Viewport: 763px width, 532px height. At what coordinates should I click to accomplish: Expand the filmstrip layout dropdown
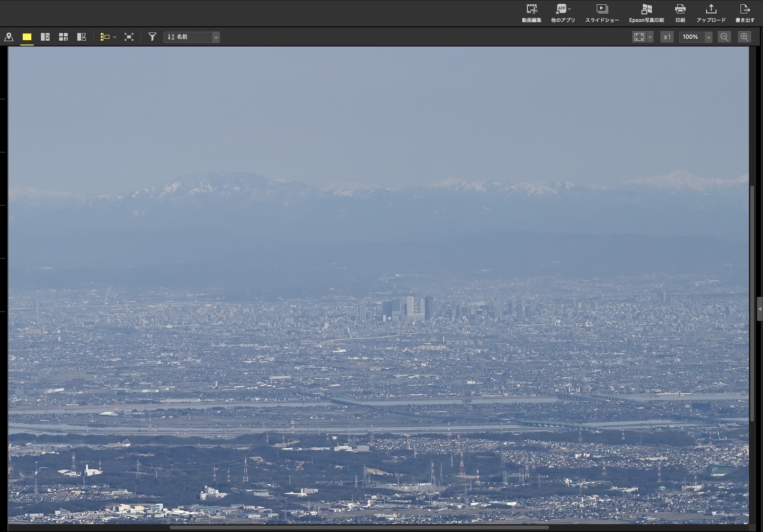[114, 37]
